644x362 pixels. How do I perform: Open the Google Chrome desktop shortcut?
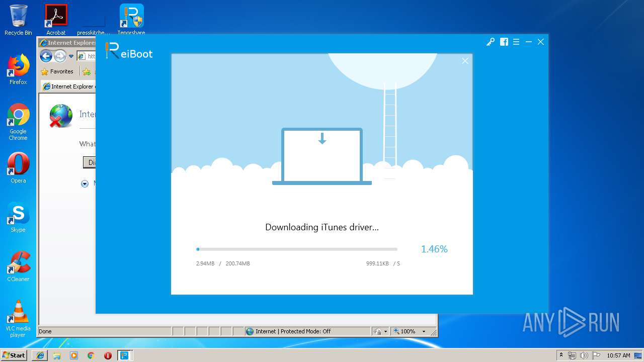18,122
